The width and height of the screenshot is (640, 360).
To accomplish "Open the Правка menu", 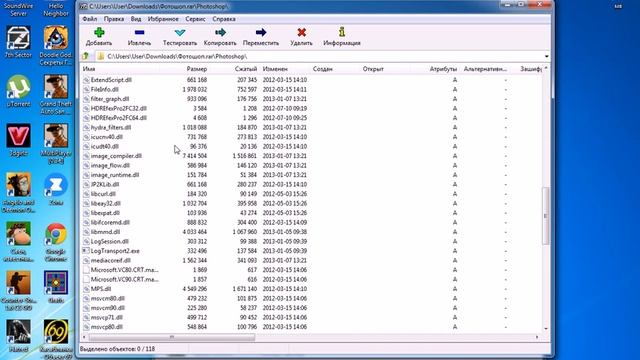I will 113,19.
